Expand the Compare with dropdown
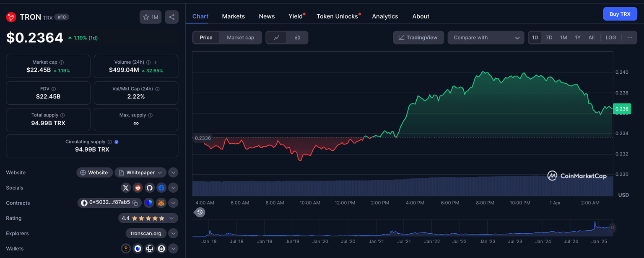This screenshot has width=644, height=258. [x=486, y=37]
